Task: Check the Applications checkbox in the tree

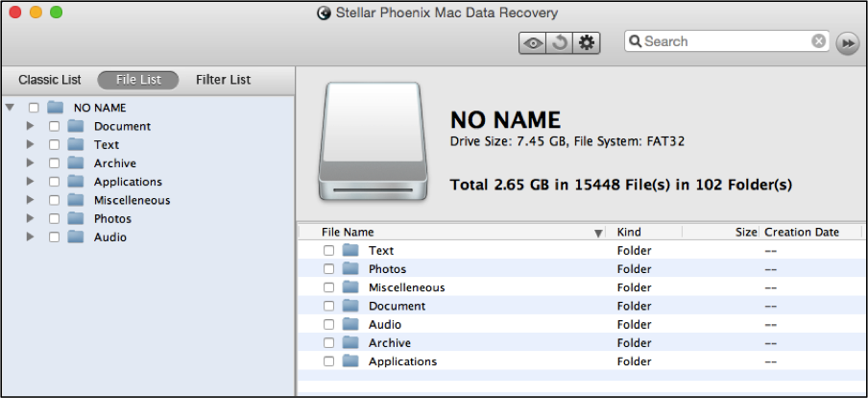Action: pyautogui.click(x=54, y=182)
